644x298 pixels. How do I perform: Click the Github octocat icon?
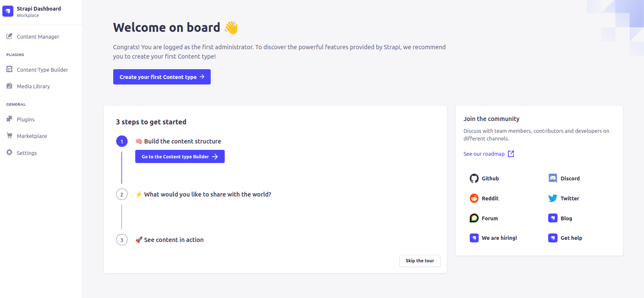[x=474, y=179]
